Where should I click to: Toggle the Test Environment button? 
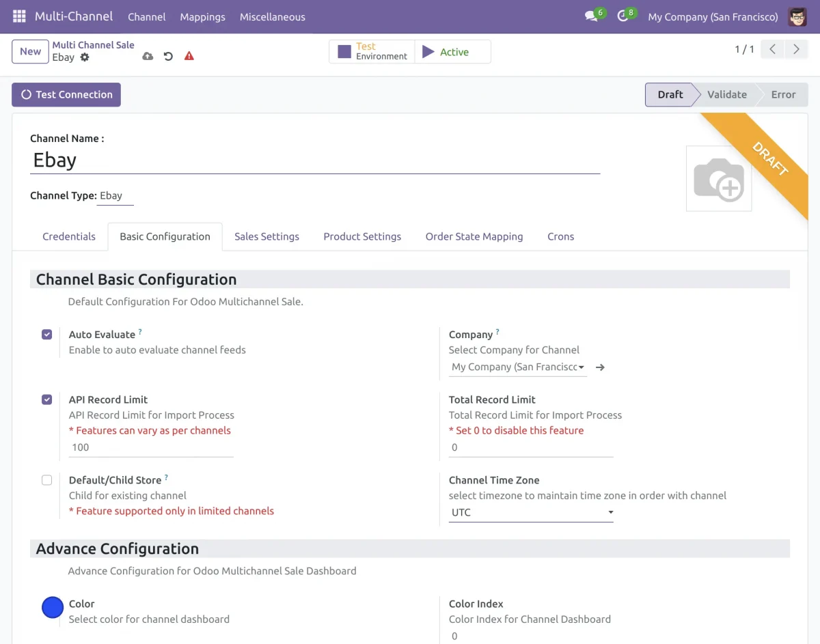coord(372,51)
